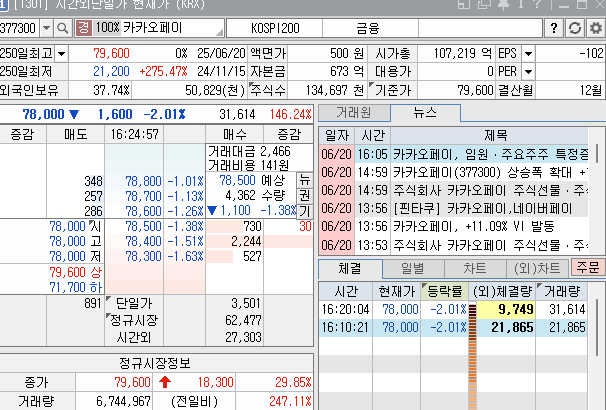The height and width of the screenshot is (410, 606).
Task: Click the blue down-triangle next to 78,000
Action: coord(74,114)
